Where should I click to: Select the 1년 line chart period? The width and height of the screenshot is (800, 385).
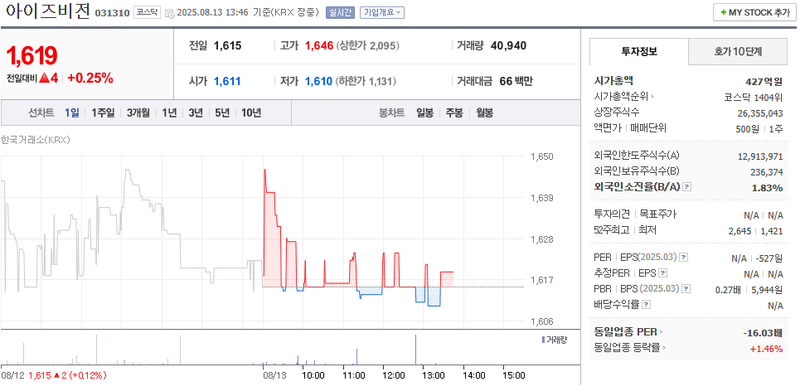169,113
